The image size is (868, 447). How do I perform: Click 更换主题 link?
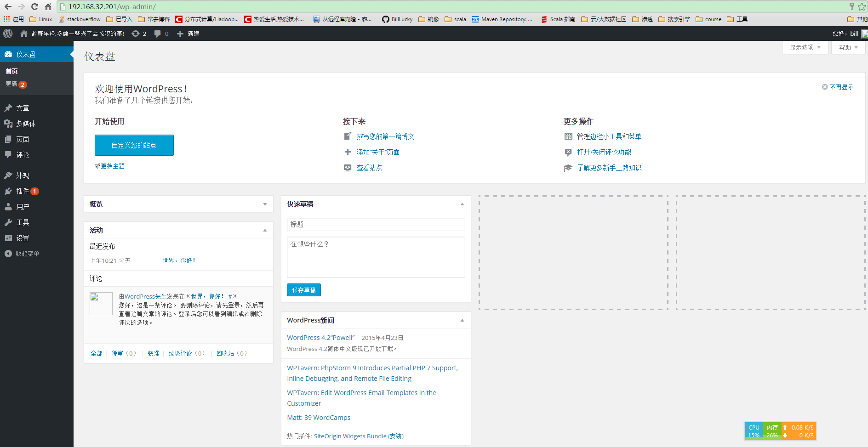[113, 166]
